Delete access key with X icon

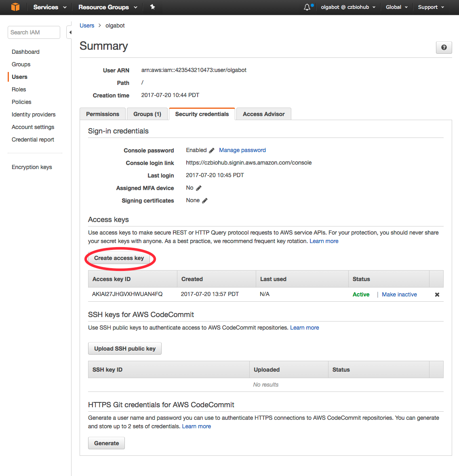point(437,294)
